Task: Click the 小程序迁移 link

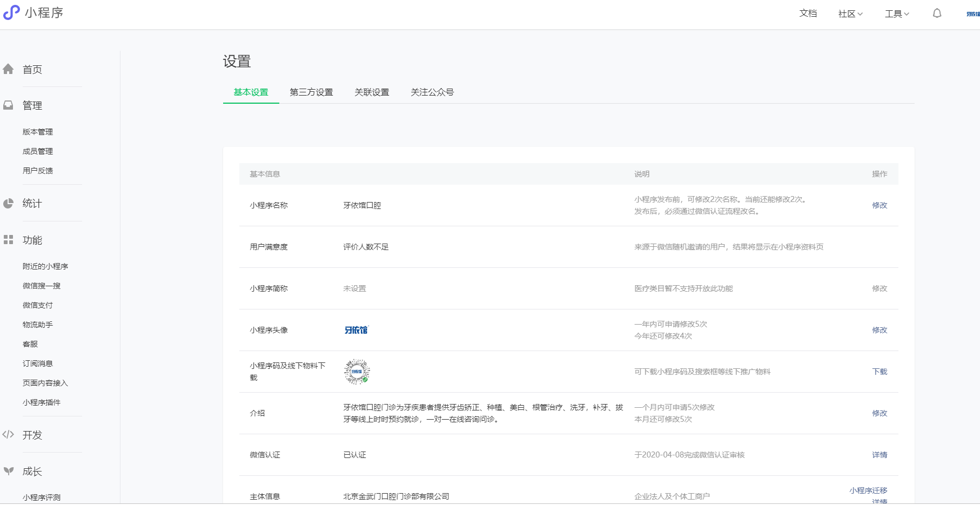Action: coord(868,490)
